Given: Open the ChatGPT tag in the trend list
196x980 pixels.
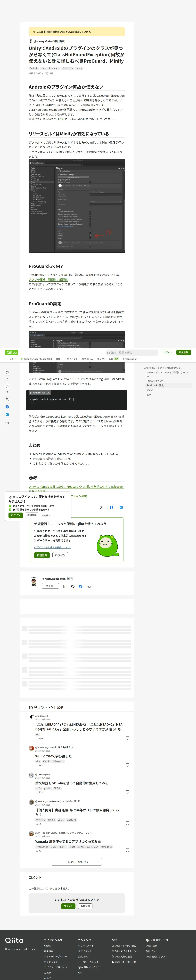Looking at the screenshot, I should pos(72,820).
